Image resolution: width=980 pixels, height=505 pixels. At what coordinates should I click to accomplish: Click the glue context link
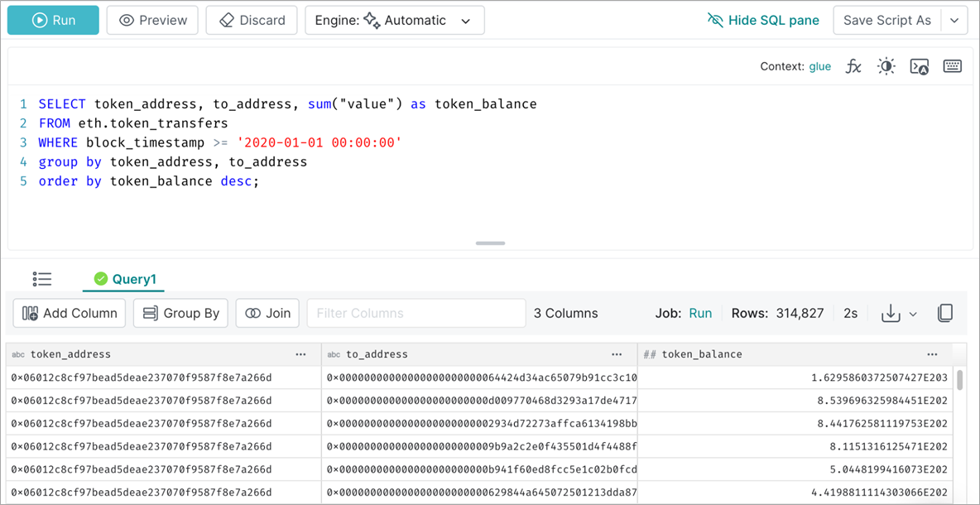[820, 66]
